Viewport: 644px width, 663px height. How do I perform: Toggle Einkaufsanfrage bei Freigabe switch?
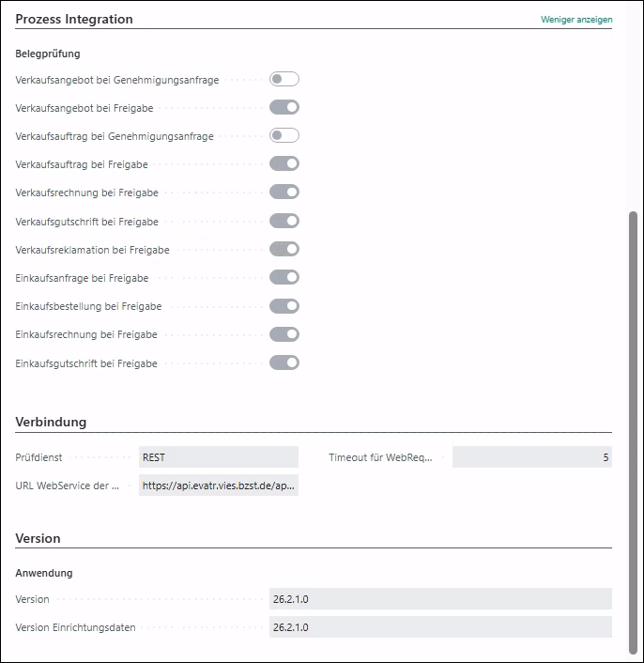click(x=284, y=278)
